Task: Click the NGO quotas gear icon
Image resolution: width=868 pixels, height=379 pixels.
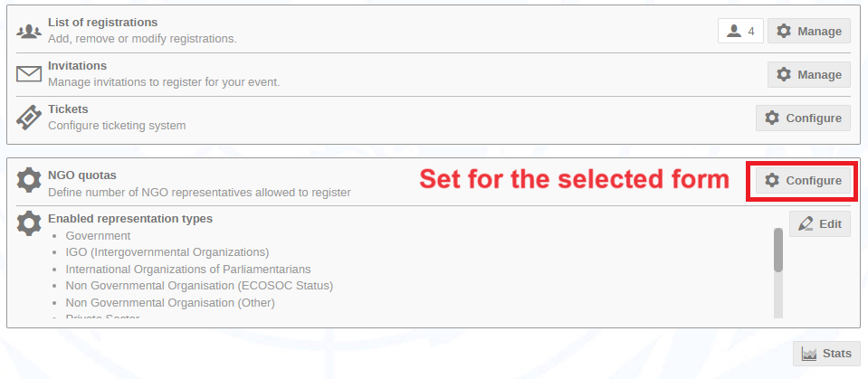Action: (29, 180)
